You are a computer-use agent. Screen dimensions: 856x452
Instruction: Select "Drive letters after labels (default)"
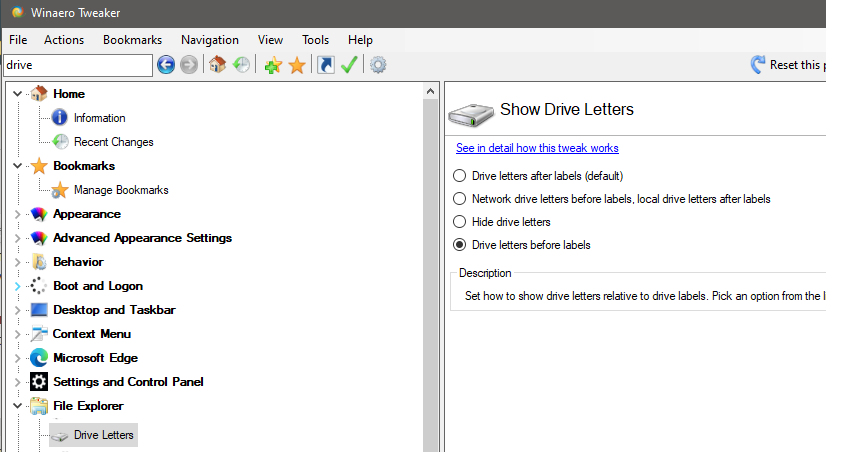(x=460, y=176)
